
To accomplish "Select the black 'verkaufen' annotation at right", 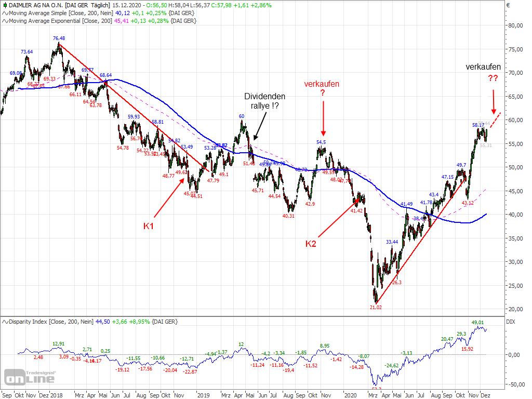I will [x=483, y=67].
